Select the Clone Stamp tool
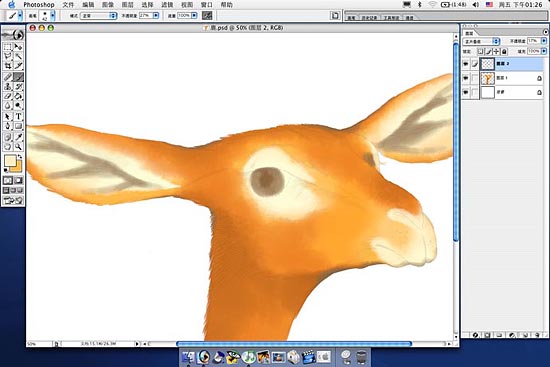The height and width of the screenshot is (367, 550). (8, 86)
